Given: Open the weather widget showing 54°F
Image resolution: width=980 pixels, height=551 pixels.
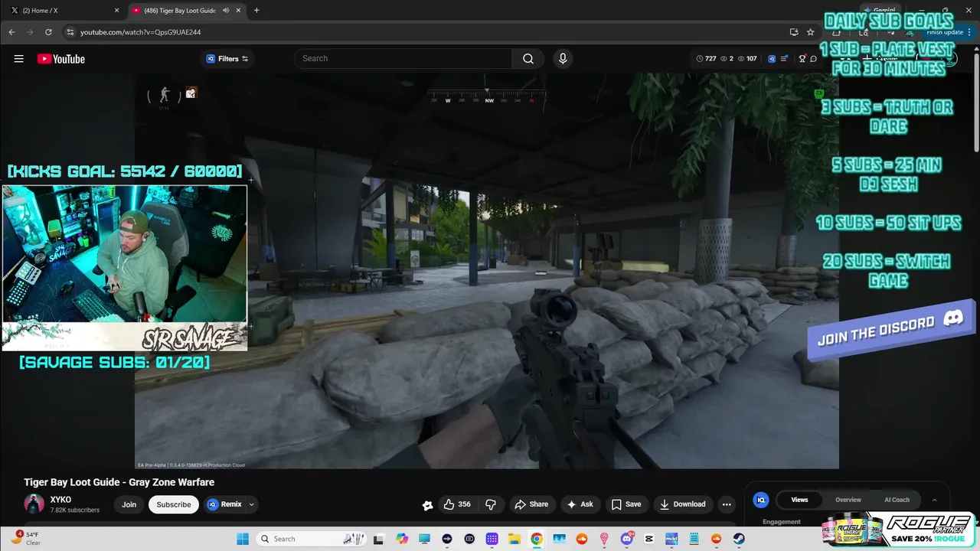Looking at the screenshot, I should pyautogui.click(x=26, y=539).
